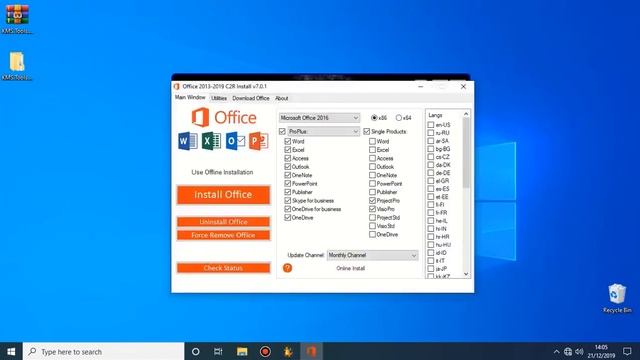Click the Office installer taskbar icon
The image size is (640, 360).
(311, 351)
